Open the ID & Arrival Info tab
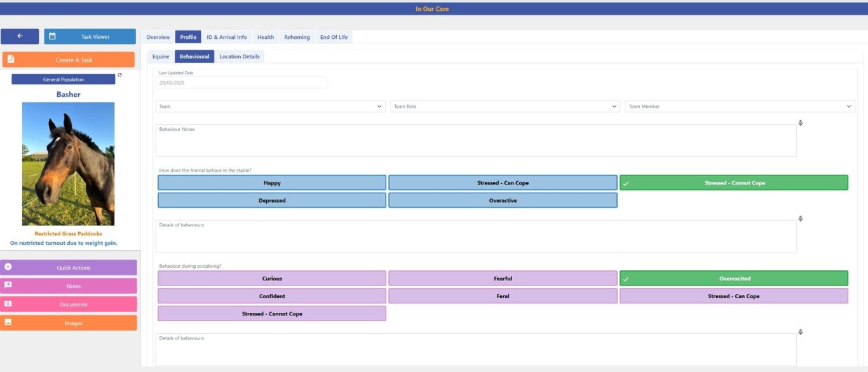This screenshot has width=868, height=372. (x=227, y=37)
